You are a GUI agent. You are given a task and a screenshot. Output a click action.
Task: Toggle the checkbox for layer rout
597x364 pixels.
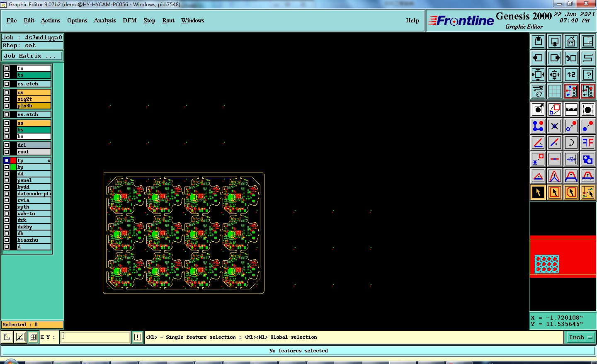pos(7,152)
